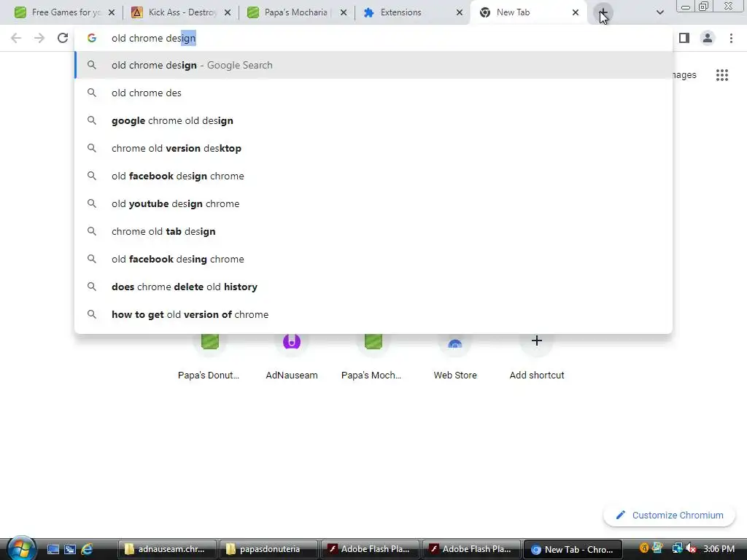Close the Free Games tab
The width and height of the screenshot is (747, 560).
(112, 12)
